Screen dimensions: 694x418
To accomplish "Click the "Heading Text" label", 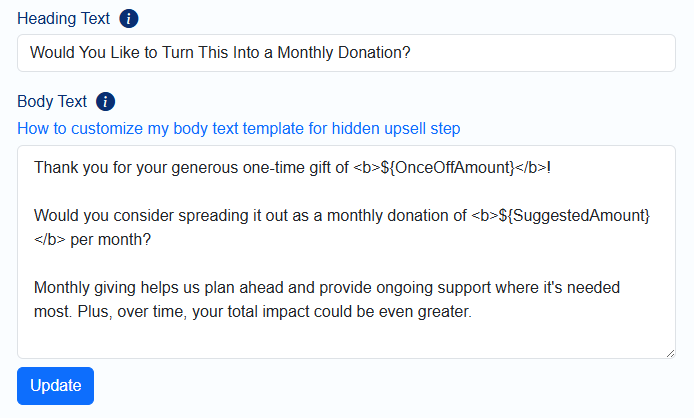I will pyautogui.click(x=63, y=19).
